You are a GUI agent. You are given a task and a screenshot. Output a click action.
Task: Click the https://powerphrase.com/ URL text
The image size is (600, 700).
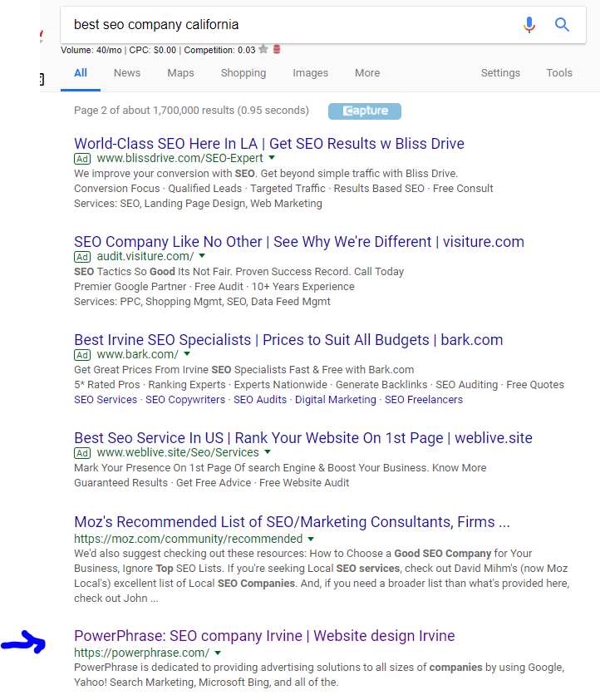[x=141, y=653]
